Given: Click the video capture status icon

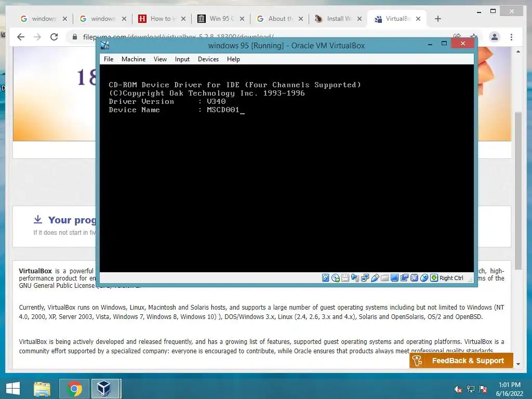Looking at the screenshot, I should click(404, 278).
